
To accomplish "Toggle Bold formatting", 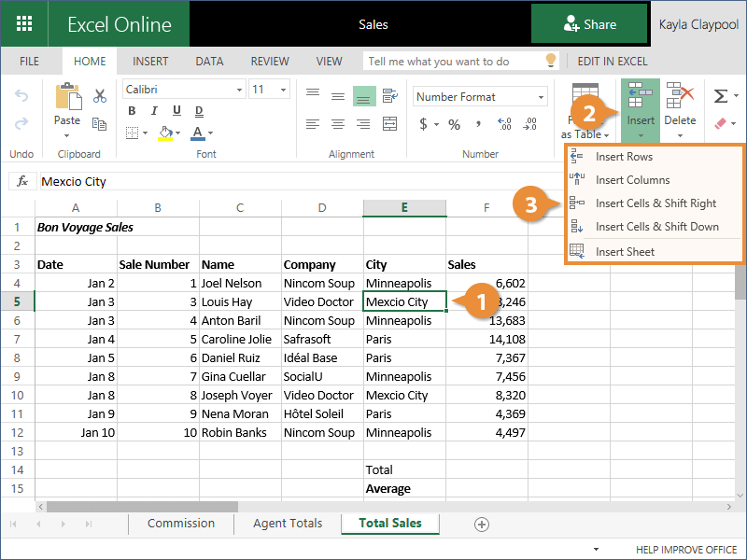I will click(x=132, y=111).
